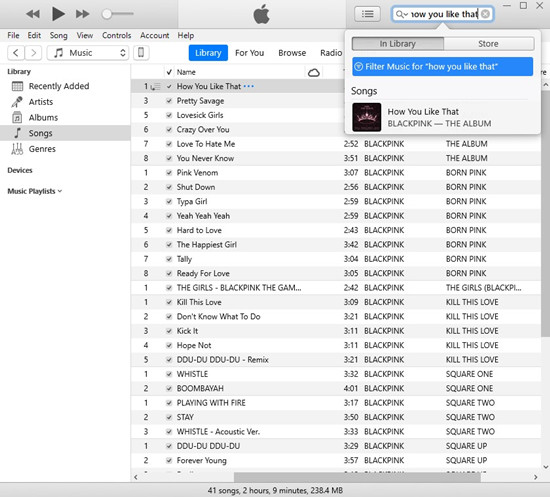This screenshot has height=497, width=550.
Task: Click the vertical scrollbar down arrow
Action: click(x=546, y=467)
